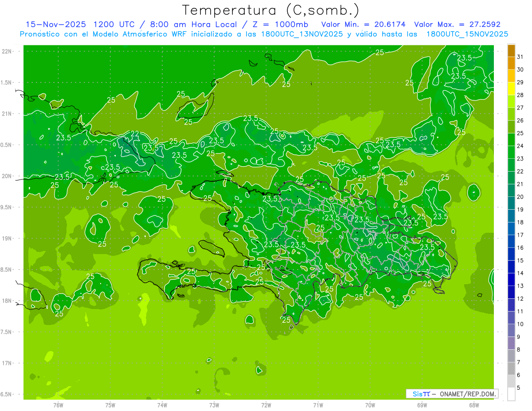Screen dimensions: 532x411
Task: Pick the blue swatch between 13 and 14
Action: coord(511,279)
